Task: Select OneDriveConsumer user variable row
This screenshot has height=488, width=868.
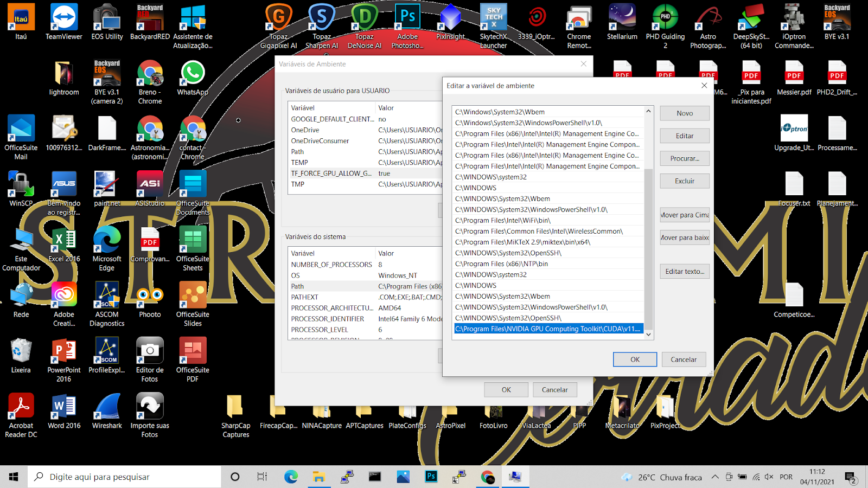Action: [x=366, y=141]
